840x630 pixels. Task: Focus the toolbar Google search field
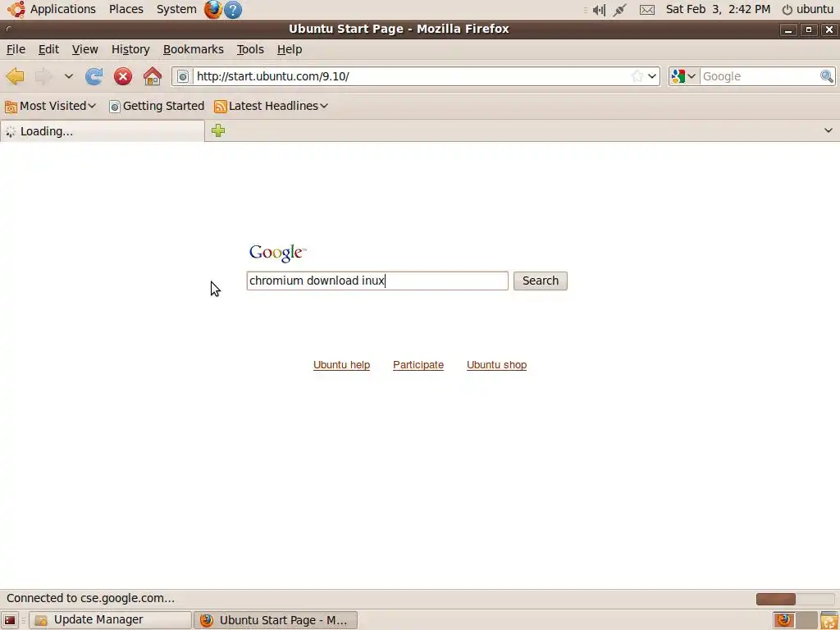point(760,76)
